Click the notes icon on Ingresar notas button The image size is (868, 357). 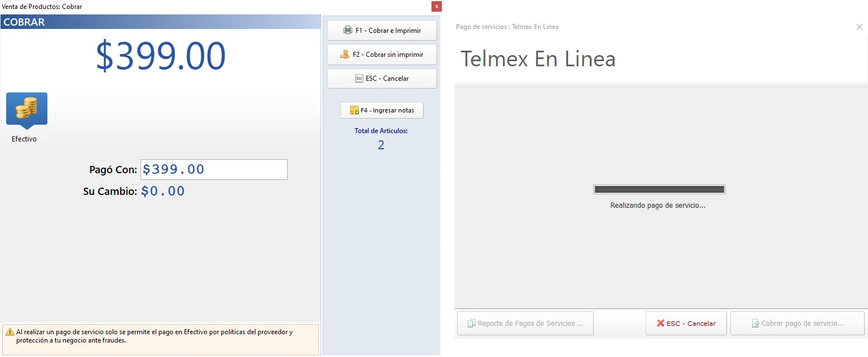tap(354, 109)
